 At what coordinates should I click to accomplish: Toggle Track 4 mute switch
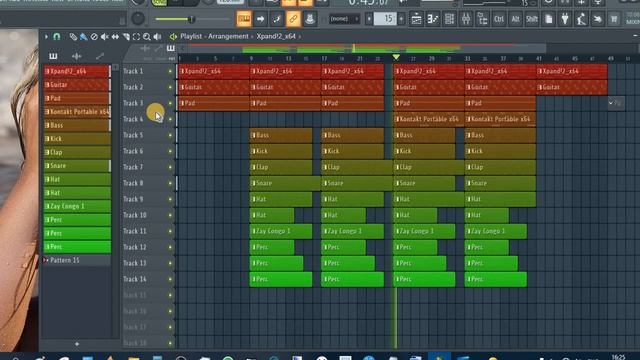[x=170, y=119]
